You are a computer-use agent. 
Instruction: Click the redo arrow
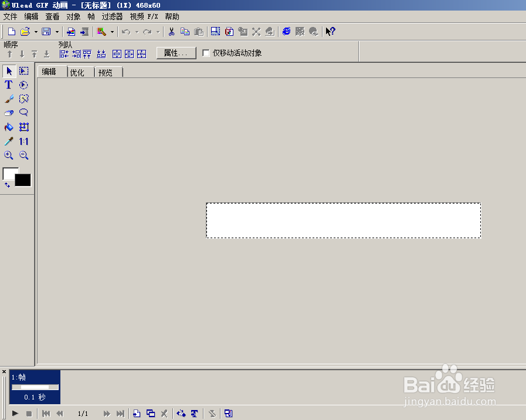coord(147,32)
